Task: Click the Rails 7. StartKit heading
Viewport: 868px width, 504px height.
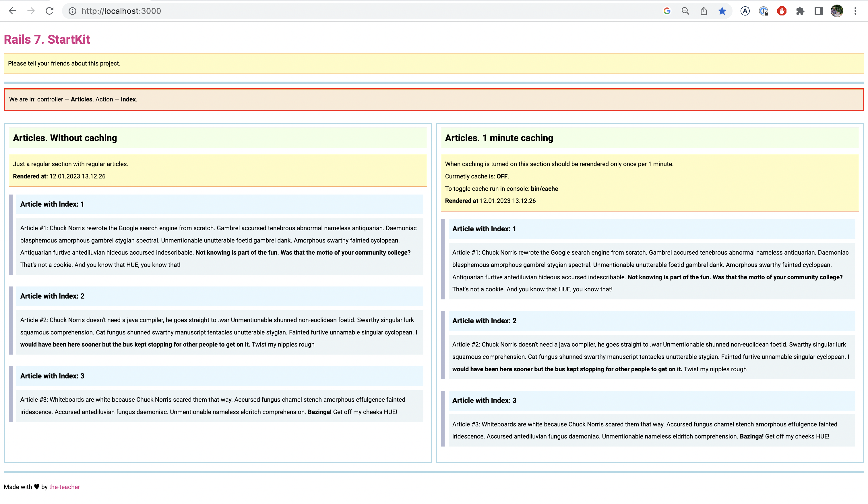Action: 47,40
